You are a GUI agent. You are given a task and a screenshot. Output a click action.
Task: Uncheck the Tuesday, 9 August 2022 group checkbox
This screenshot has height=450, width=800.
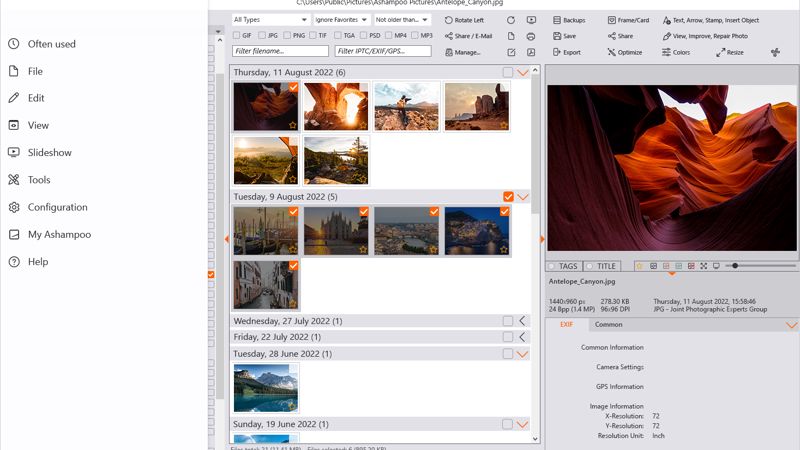click(x=508, y=197)
